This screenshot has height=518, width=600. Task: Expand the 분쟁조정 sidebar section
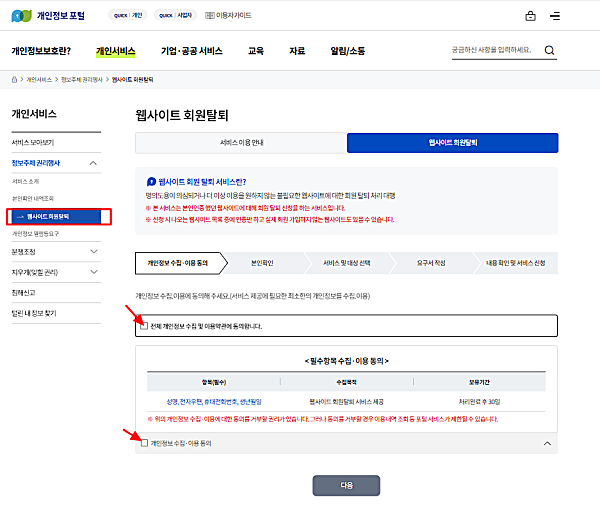click(94, 251)
